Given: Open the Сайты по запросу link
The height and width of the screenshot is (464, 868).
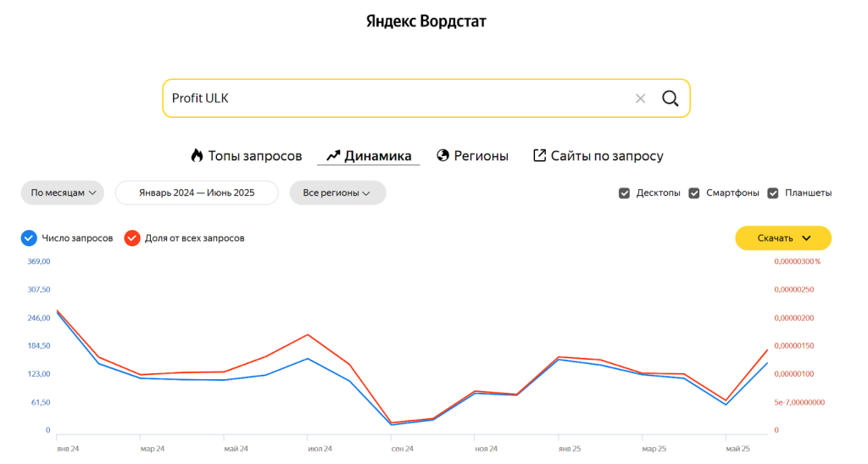Looking at the screenshot, I should 607,156.
